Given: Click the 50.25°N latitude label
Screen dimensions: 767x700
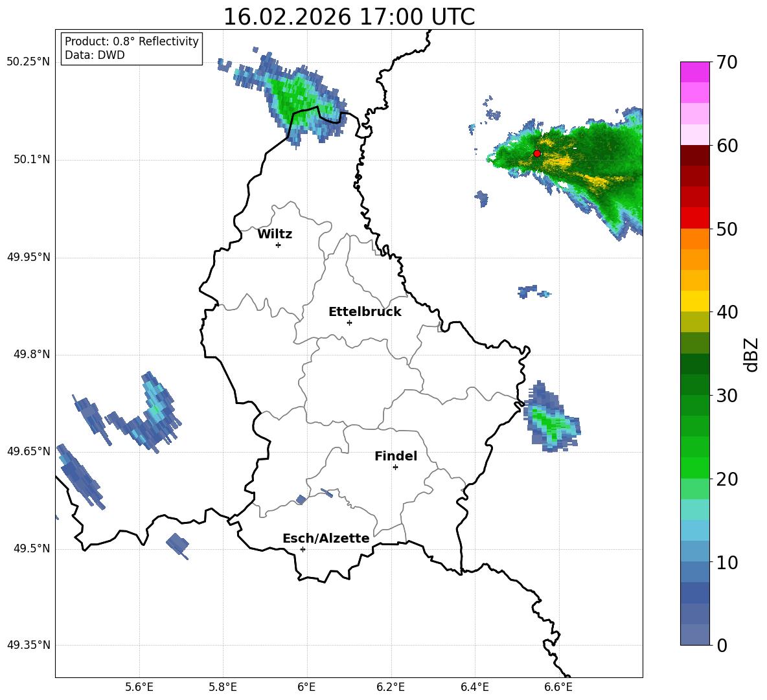Looking at the screenshot, I should [29, 62].
